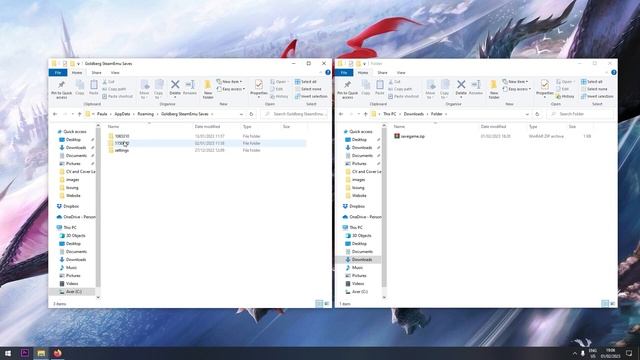Sort by the Date modified column in the Folder window
640x360 pixels.
click(x=493, y=127)
